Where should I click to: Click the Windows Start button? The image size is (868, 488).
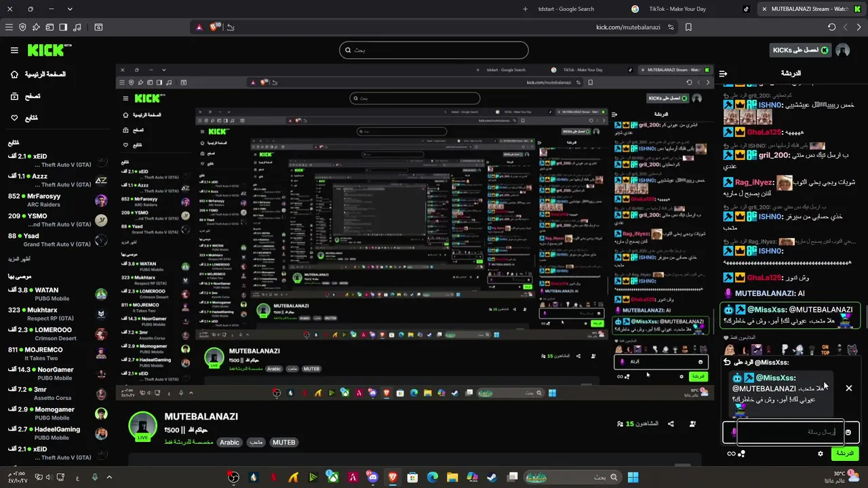[633, 478]
